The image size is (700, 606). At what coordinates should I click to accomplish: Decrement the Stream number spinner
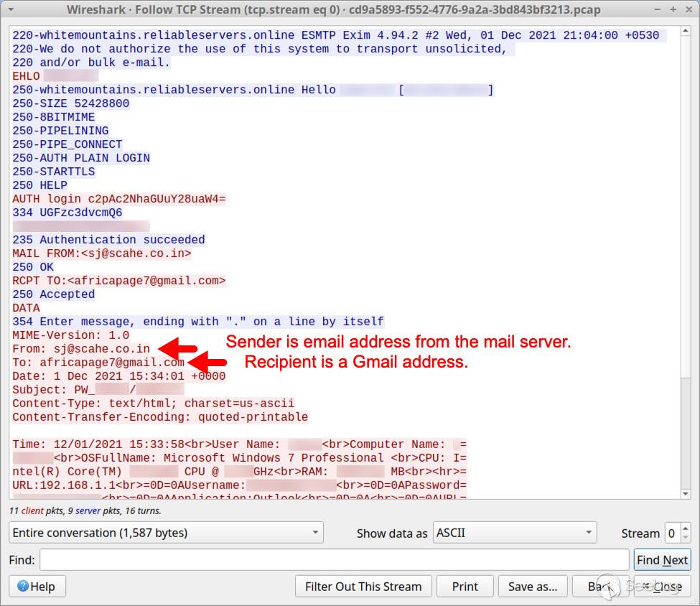coord(686,537)
